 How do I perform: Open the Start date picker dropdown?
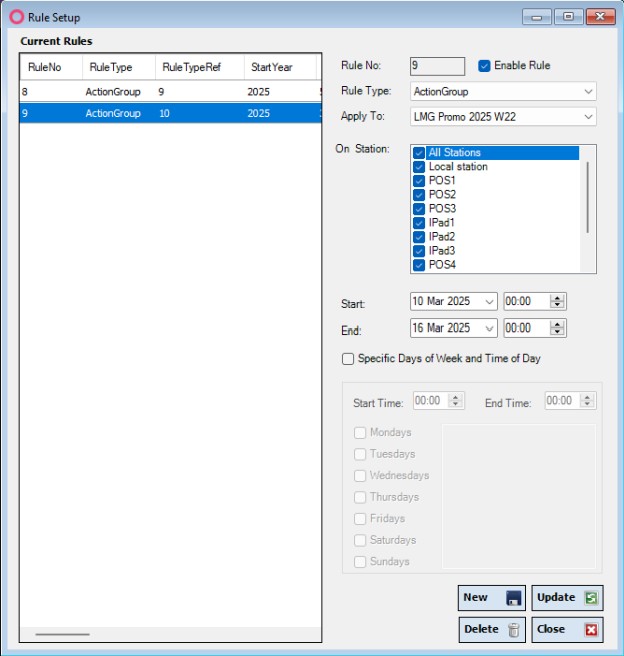489,302
